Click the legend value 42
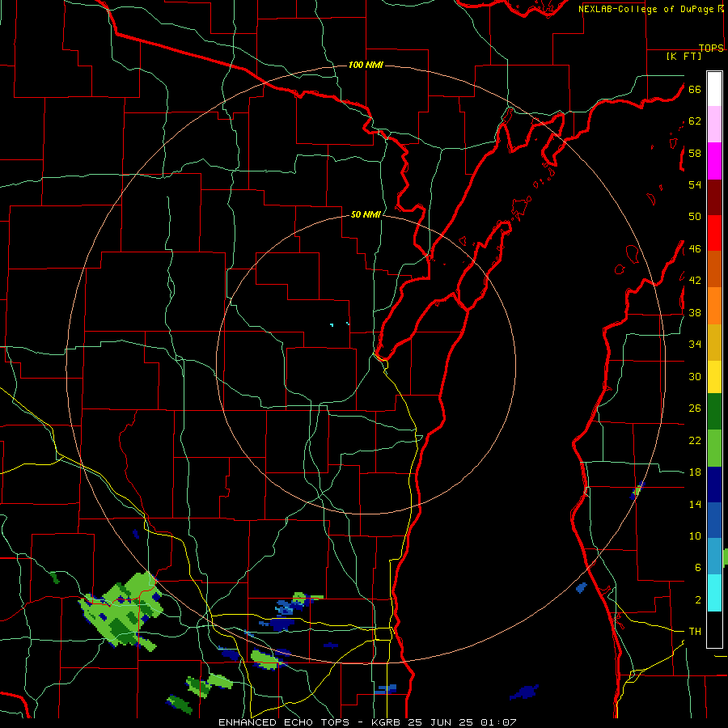Viewport: 728px width, 728px height. click(695, 281)
